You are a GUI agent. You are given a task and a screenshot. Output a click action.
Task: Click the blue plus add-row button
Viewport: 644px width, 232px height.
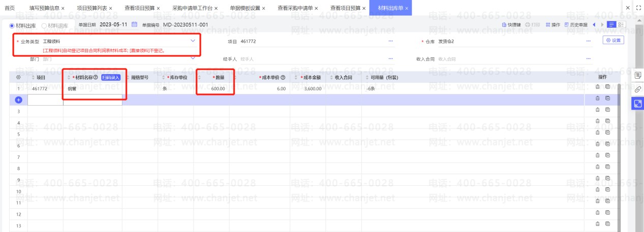point(19,100)
